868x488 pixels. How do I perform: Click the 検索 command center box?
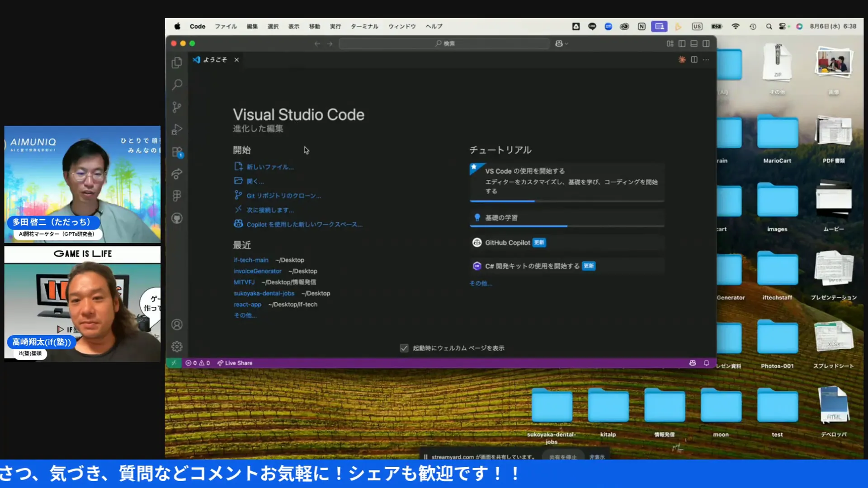(444, 43)
